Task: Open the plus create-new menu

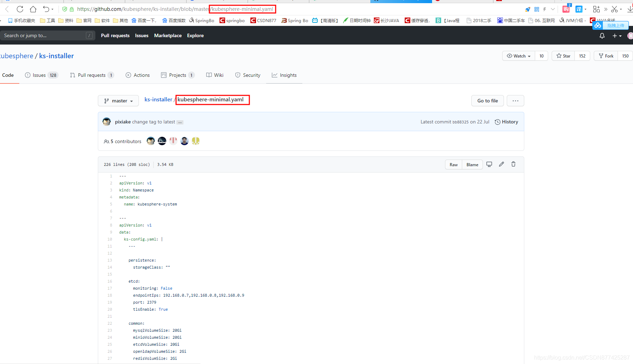Action: click(x=617, y=36)
